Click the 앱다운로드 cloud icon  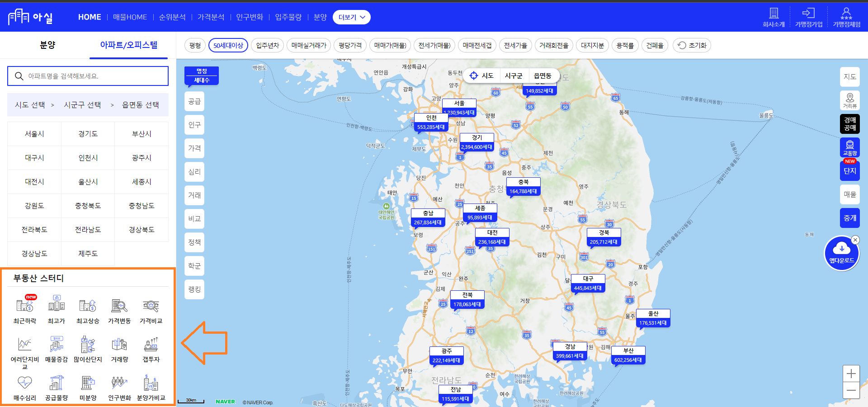click(841, 253)
